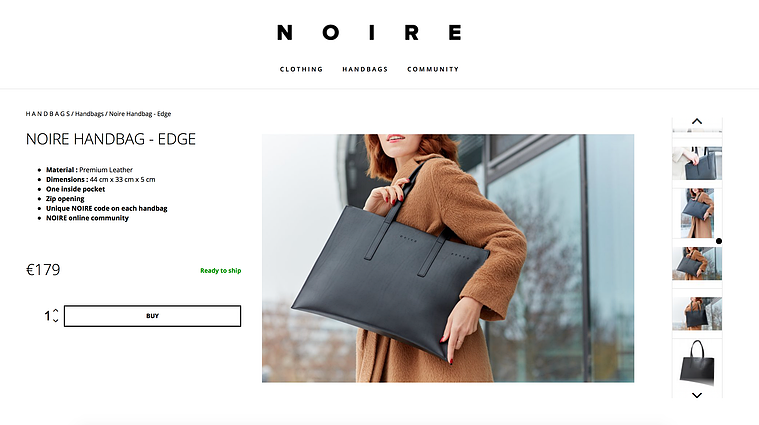Select the standalone black bag thumbnail

697,363
